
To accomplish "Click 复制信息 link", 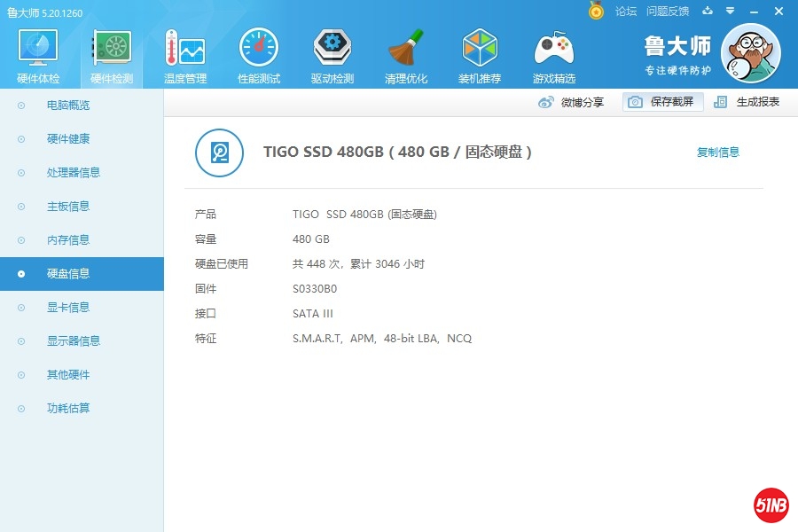I will pos(717,153).
